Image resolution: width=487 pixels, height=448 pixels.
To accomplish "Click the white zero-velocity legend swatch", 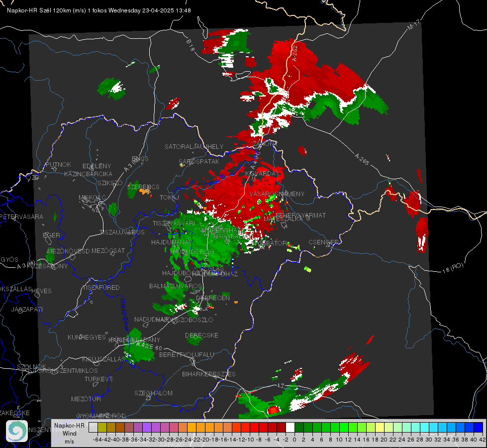I will pyautogui.click(x=290, y=427).
